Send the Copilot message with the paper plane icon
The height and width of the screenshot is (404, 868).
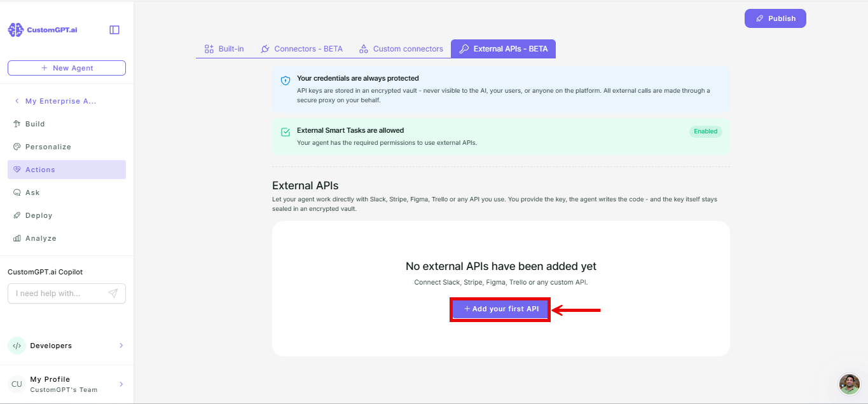click(113, 293)
